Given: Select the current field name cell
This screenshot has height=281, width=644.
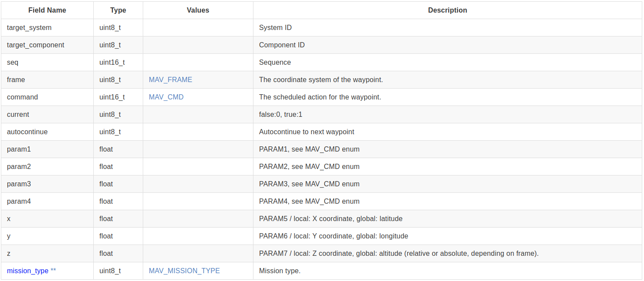Looking at the screenshot, I should click(x=47, y=114).
